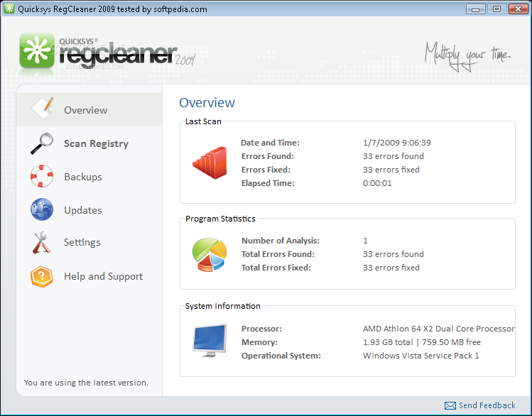Open the Settings section
Screen dimensions: 532x416
82,242
